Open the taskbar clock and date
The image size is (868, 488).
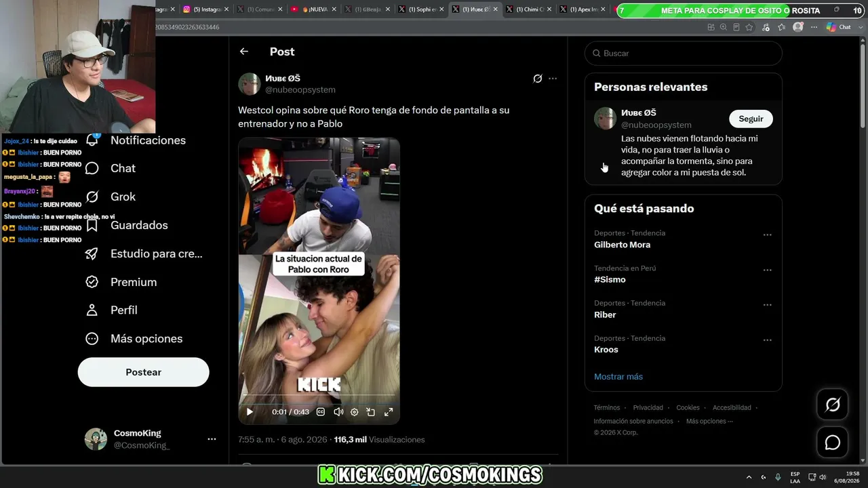point(846,477)
